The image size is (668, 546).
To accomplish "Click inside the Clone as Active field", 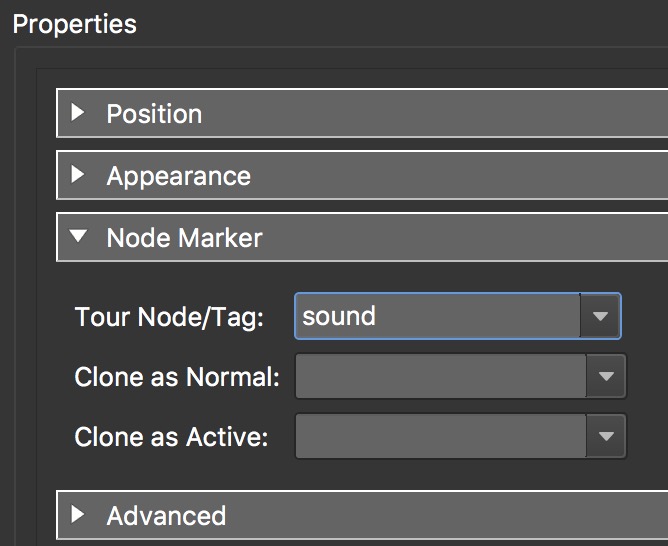I will 440,437.
